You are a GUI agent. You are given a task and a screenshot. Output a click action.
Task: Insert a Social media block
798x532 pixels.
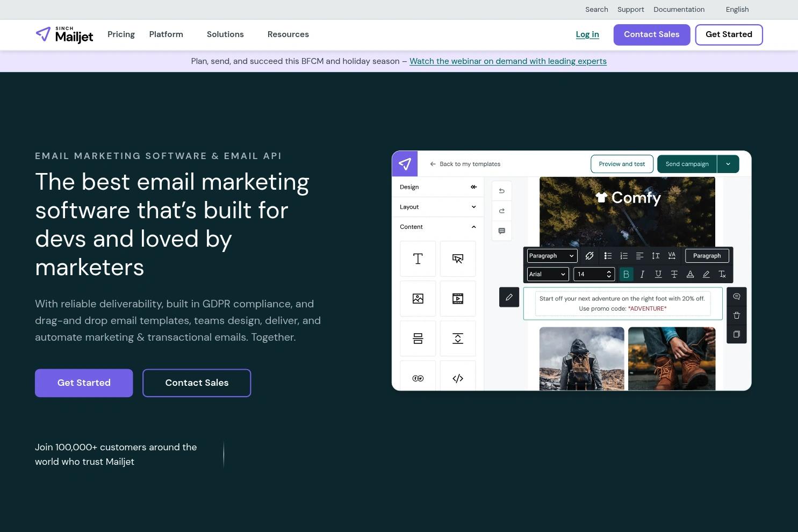418,378
